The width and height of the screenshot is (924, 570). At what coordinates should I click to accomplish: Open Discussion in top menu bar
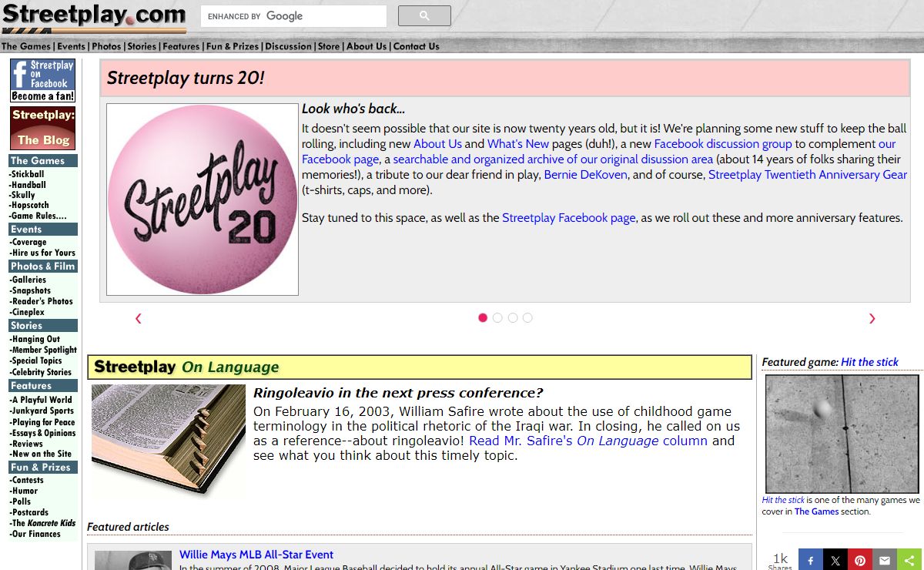(x=289, y=46)
